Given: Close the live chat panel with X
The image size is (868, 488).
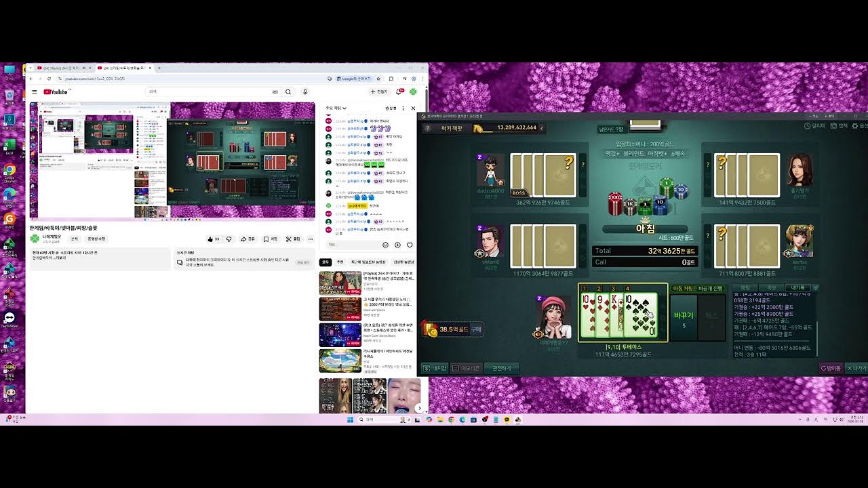Looking at the screenshot, I should pyautogui.click(x=413, y=108).
